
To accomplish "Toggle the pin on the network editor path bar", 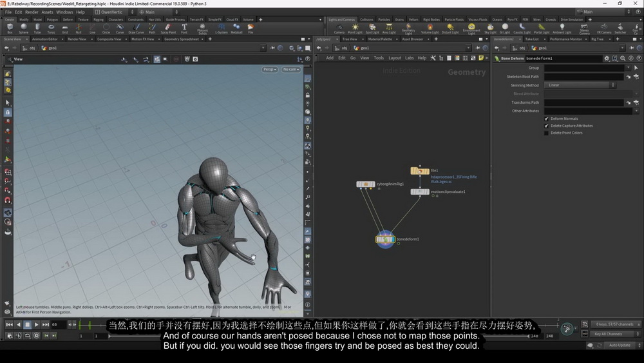I will point(478,48).
